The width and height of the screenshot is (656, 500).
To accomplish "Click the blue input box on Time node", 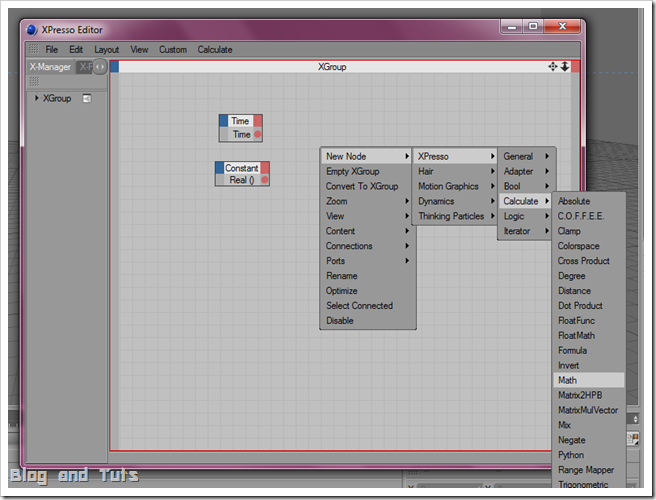I will (x=223, y=121).
